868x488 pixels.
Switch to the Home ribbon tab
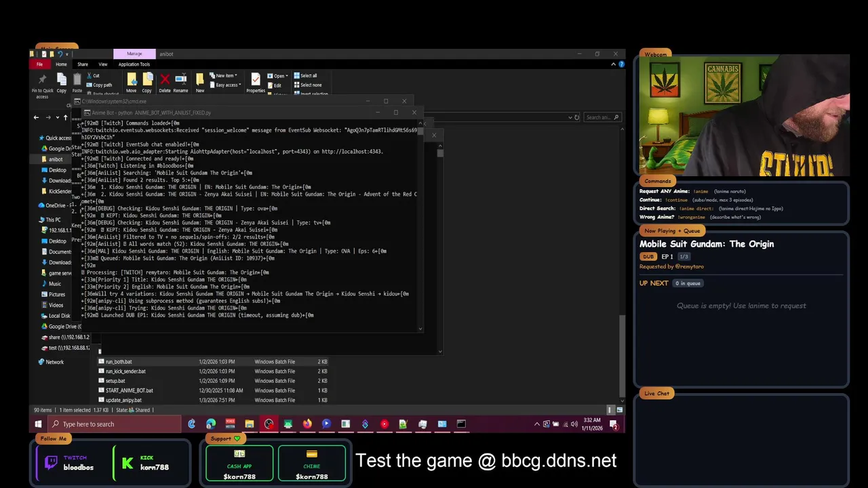[61, 64]
